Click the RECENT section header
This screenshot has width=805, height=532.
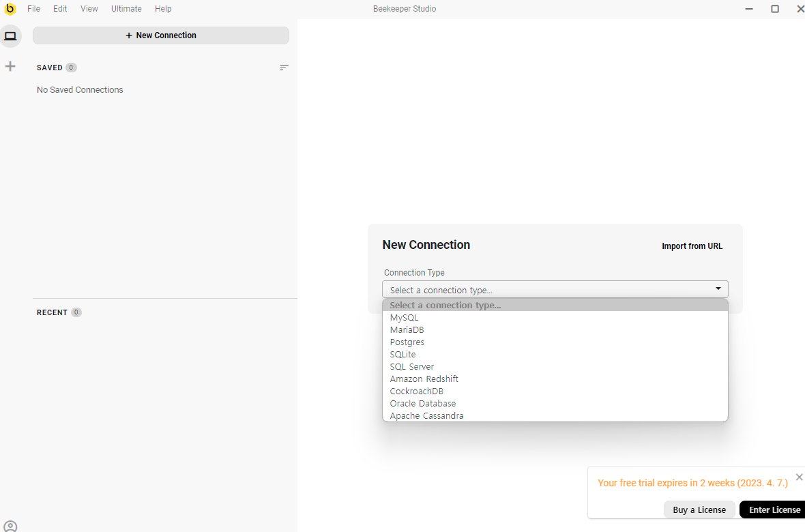coord(52,312)
